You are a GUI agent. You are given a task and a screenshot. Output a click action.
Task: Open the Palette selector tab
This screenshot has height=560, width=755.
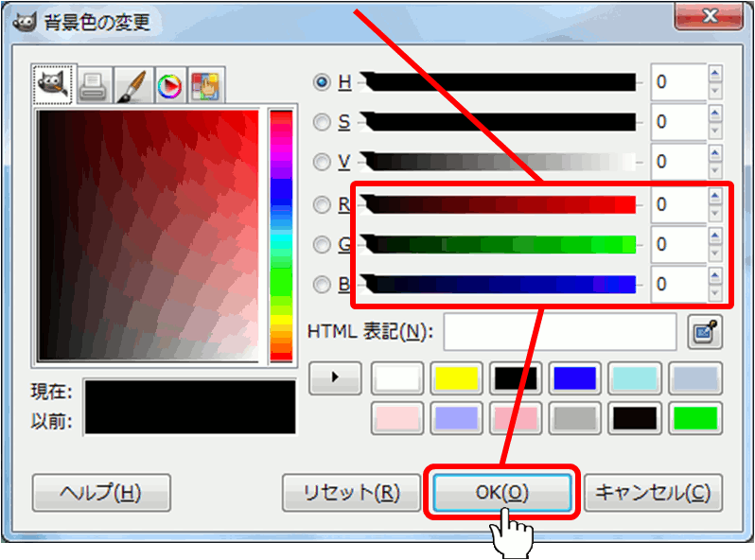(205, 86)
